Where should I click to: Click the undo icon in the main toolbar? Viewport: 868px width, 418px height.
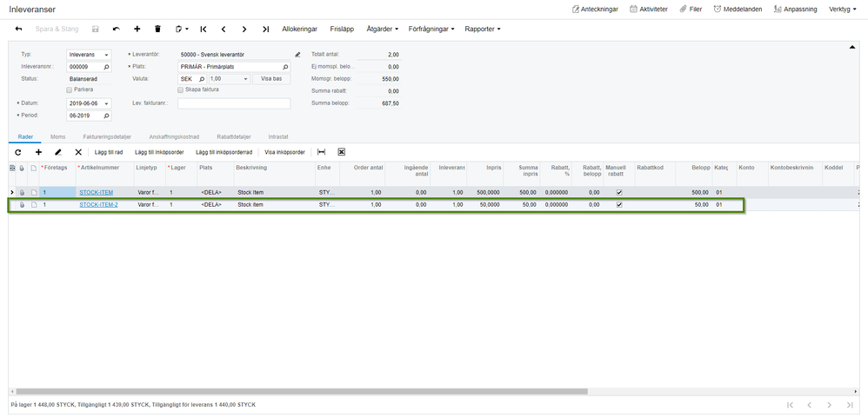pos(117,29)
